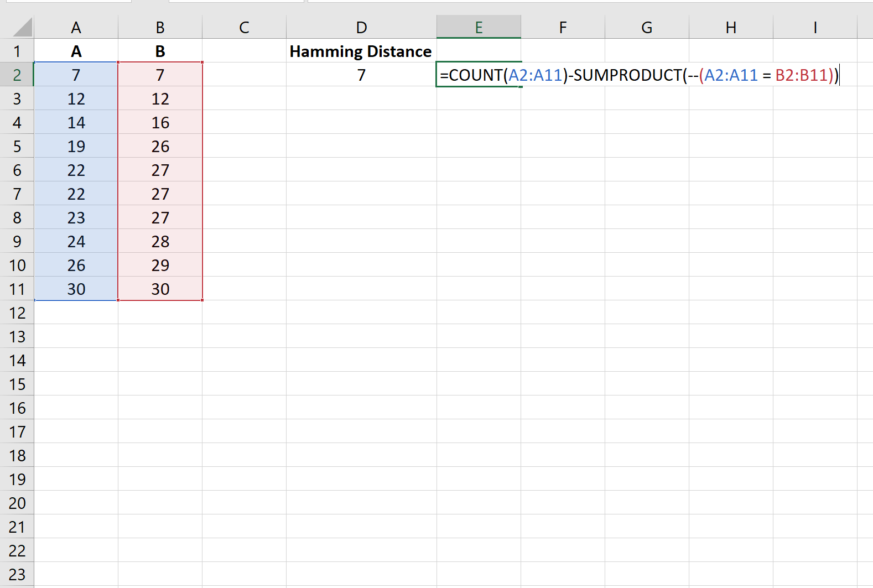
Task: Click cell A6 containing 22
Action: click(76, 170)
